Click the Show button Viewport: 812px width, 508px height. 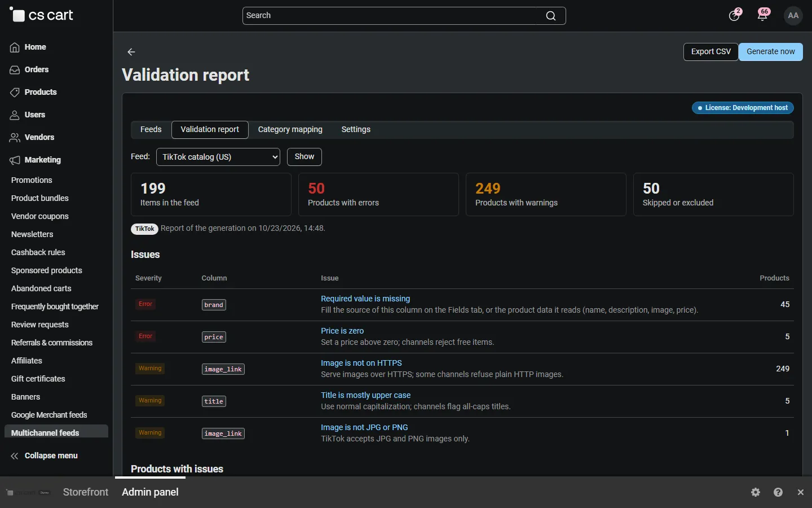click(x=304, y=157)
